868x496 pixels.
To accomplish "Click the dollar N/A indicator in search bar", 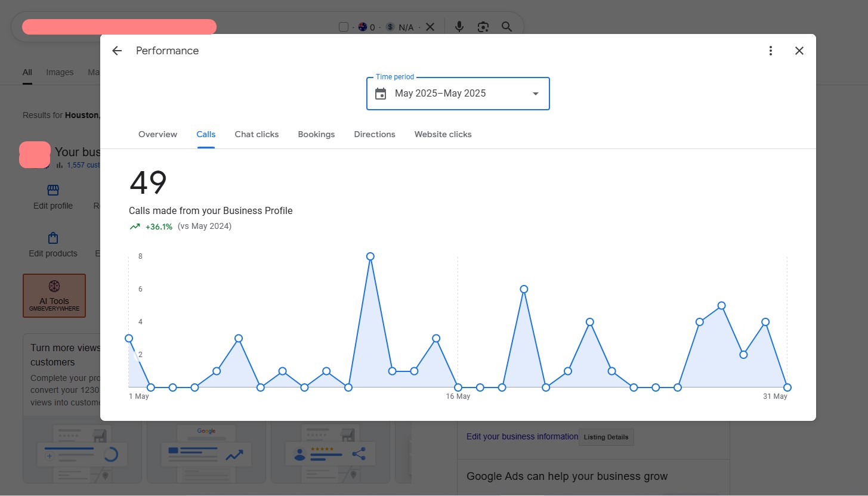I will [400, 27].
